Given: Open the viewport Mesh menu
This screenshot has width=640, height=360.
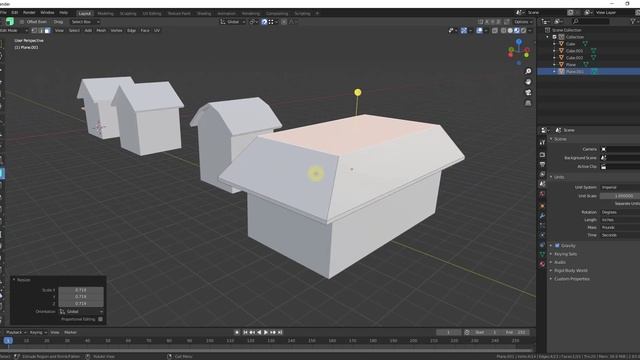Looking at the screenshot, I should pos(101,31).
